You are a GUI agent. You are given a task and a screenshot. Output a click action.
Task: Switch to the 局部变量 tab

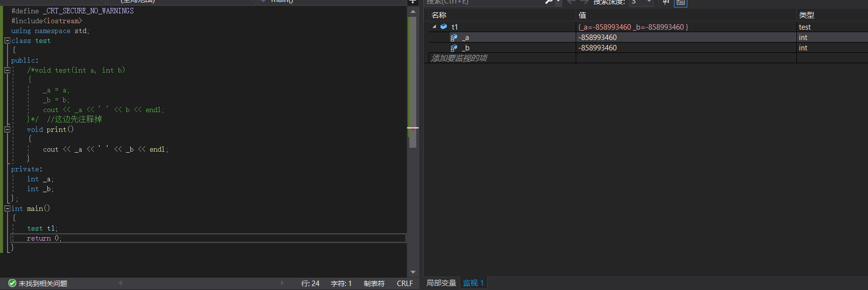(x=441, y=283)
